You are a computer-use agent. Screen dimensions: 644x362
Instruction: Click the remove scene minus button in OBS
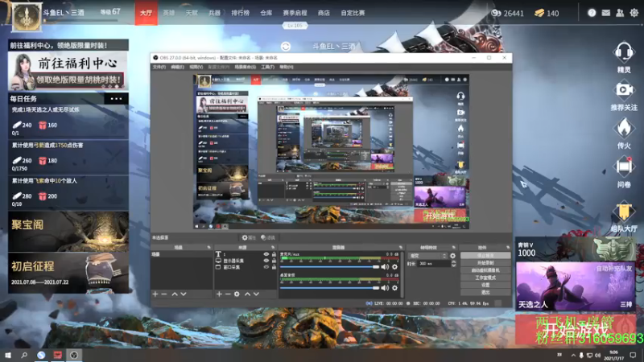(164, 294)
